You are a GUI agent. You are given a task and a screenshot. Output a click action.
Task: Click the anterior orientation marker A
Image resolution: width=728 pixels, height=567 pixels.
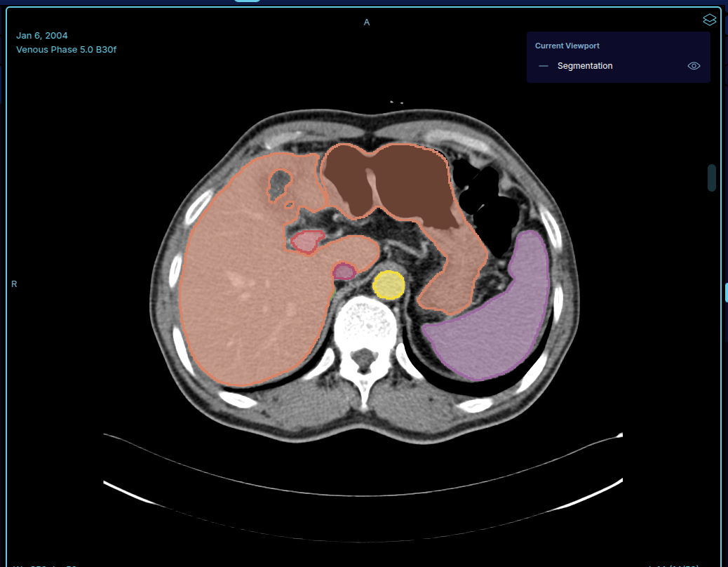pos(366,22)
